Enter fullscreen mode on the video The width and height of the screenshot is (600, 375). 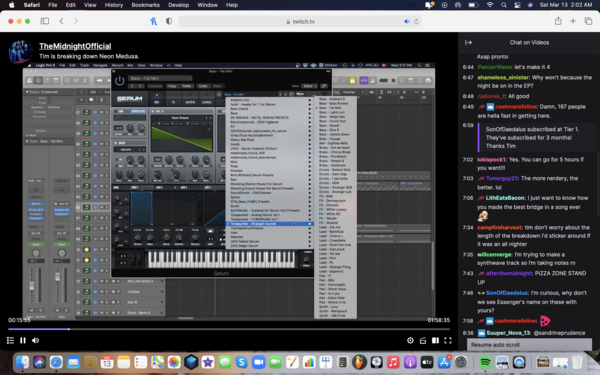coord(448,340)
